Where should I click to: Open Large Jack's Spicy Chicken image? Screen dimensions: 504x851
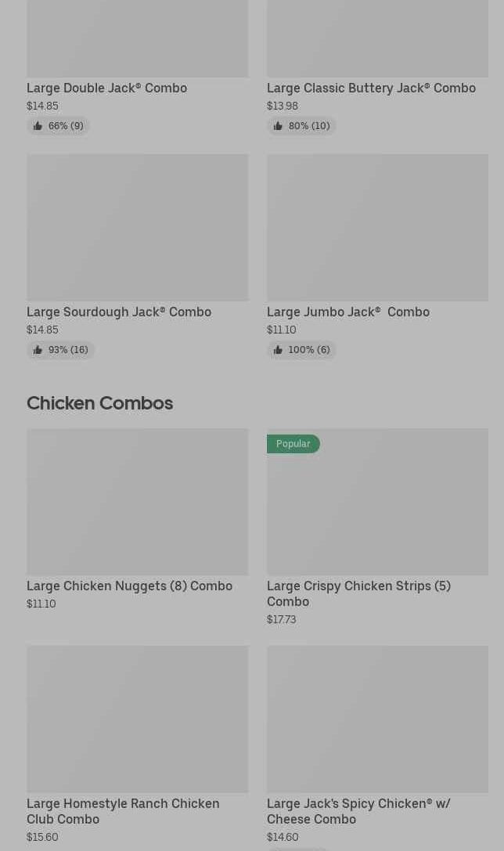pos(377,719)
